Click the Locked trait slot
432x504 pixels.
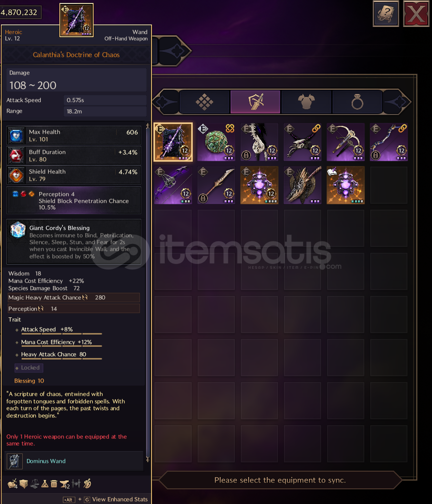click(x=29, y=367)
